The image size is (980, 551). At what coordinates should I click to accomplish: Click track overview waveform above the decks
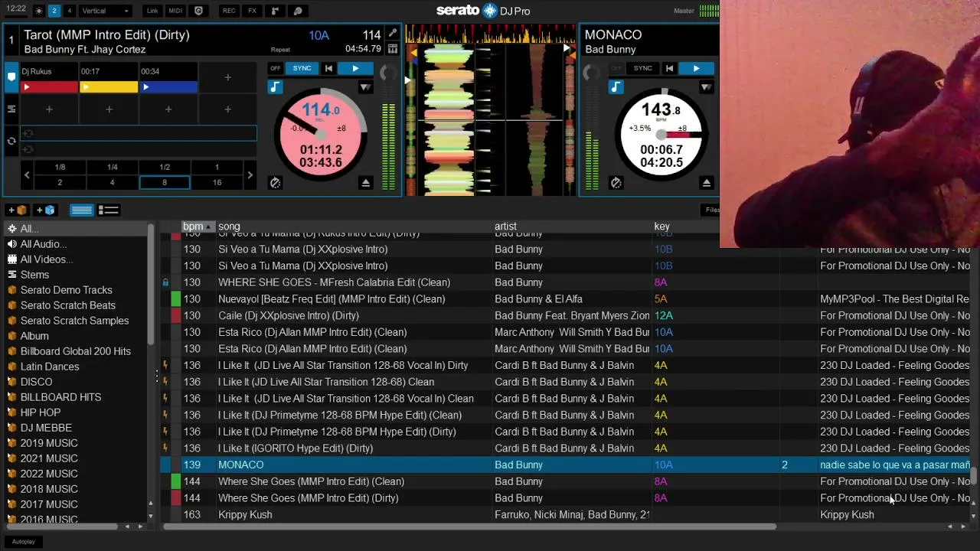tap(490, 34)
